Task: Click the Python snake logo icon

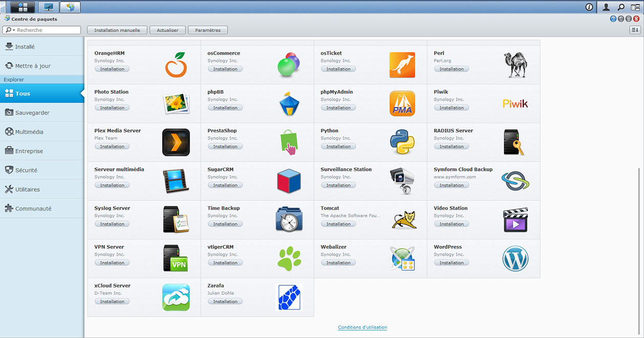Action: point(402,142)
